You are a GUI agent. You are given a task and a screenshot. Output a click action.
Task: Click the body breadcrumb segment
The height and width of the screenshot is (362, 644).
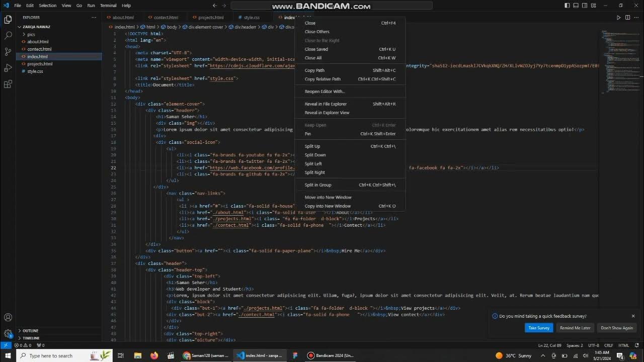point(170,27)
